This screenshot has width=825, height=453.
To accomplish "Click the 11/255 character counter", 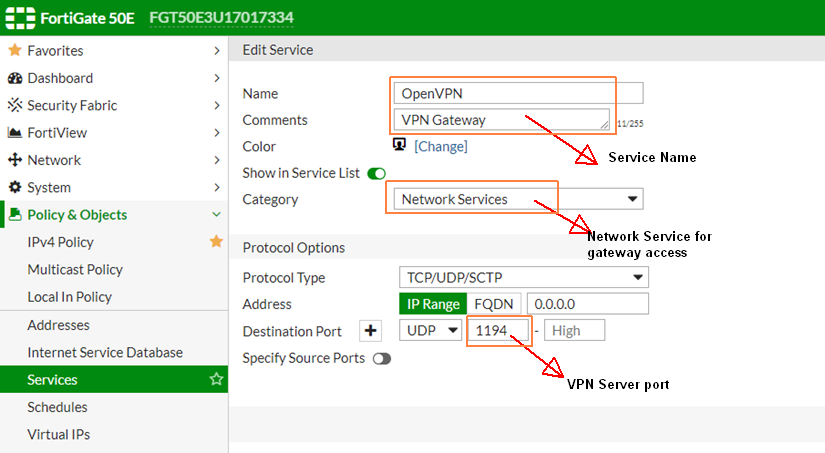I will tap(630, 124).
